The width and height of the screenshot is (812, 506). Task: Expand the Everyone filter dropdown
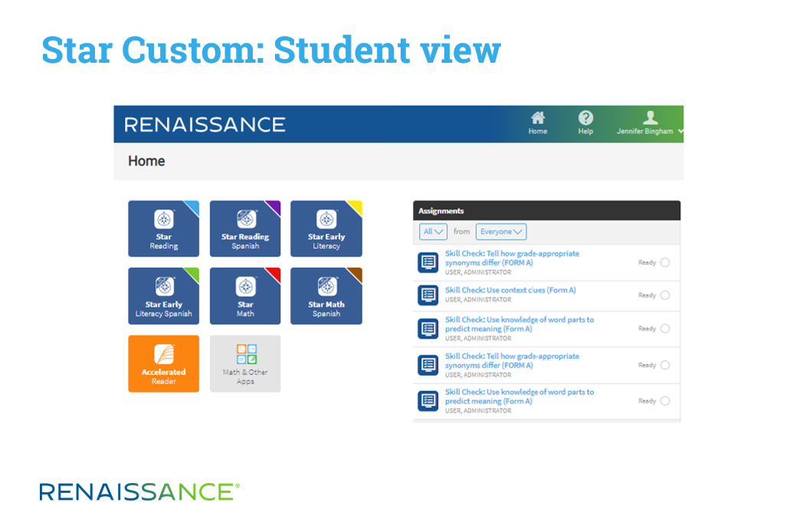[501, 232]
